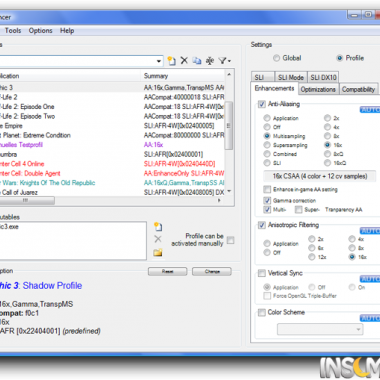Viewport: 380px width, 380px height.
Task: Select 16xQ anti-aliasing level
Action: (327, 163)
